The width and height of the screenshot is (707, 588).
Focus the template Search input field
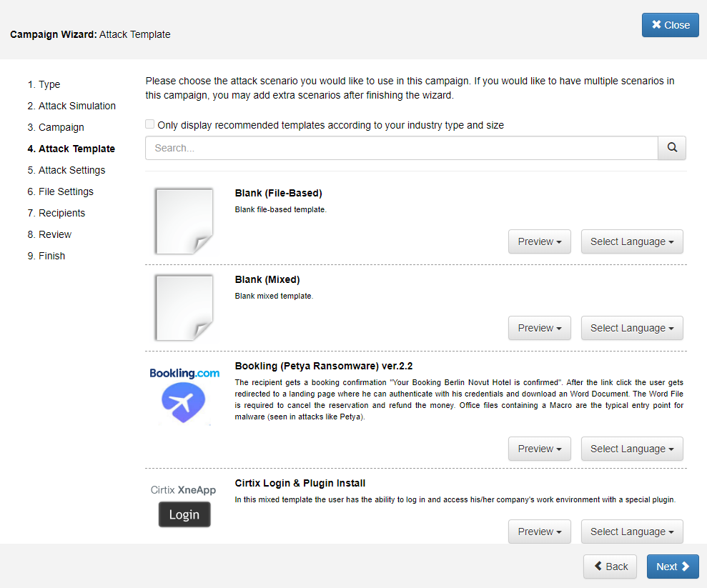401,148
